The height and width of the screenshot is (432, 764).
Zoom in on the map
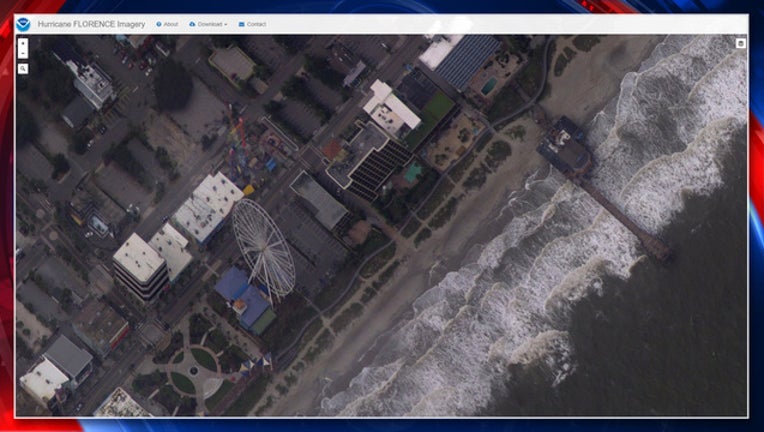pyautogui.click(x=23, y=43)
